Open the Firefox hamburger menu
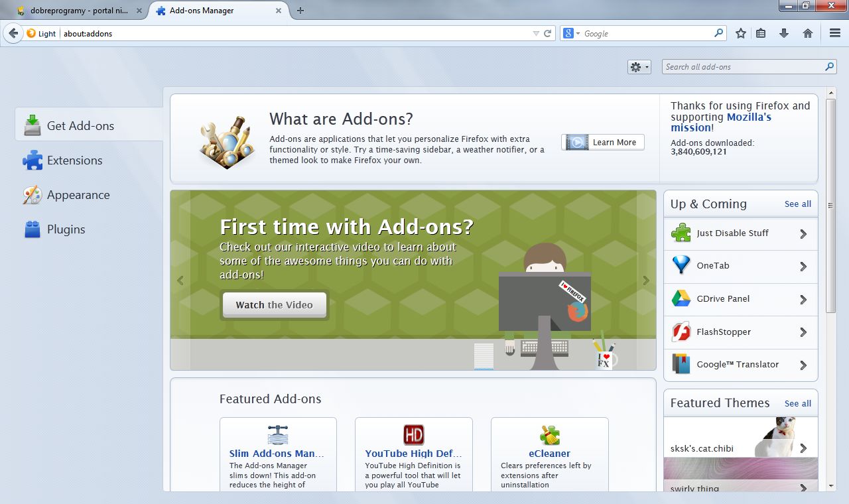This screenshot has width=849, height=504. pyautogui.click(x=835, y=33)
